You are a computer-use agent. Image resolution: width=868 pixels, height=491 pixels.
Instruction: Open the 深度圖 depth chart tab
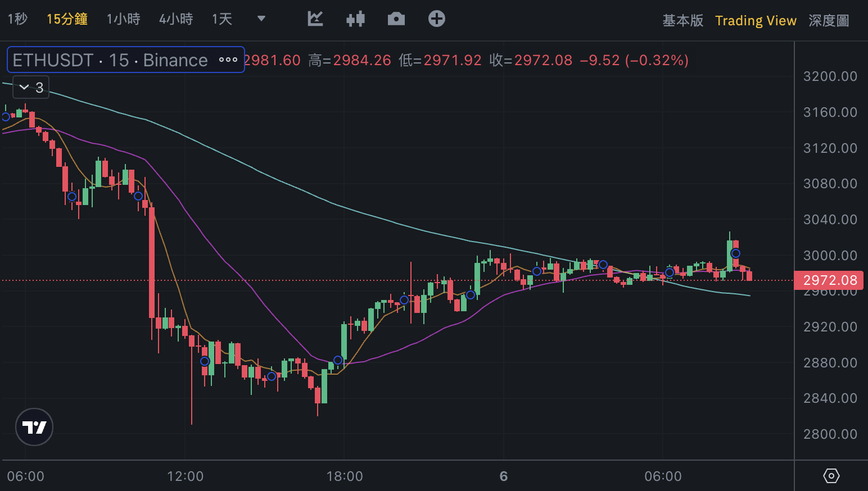829,21
